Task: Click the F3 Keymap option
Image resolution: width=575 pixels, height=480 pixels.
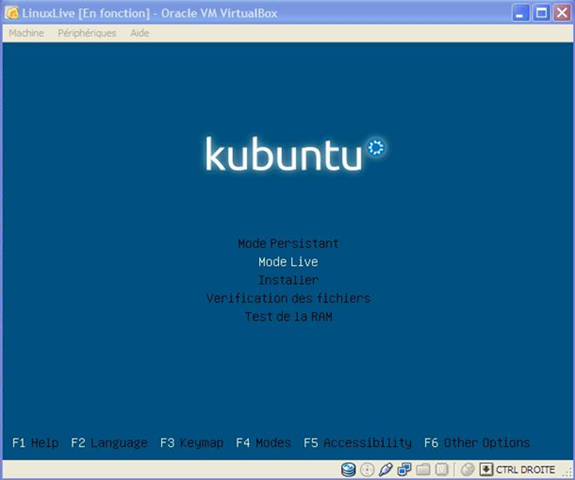Action: (192, 443)
